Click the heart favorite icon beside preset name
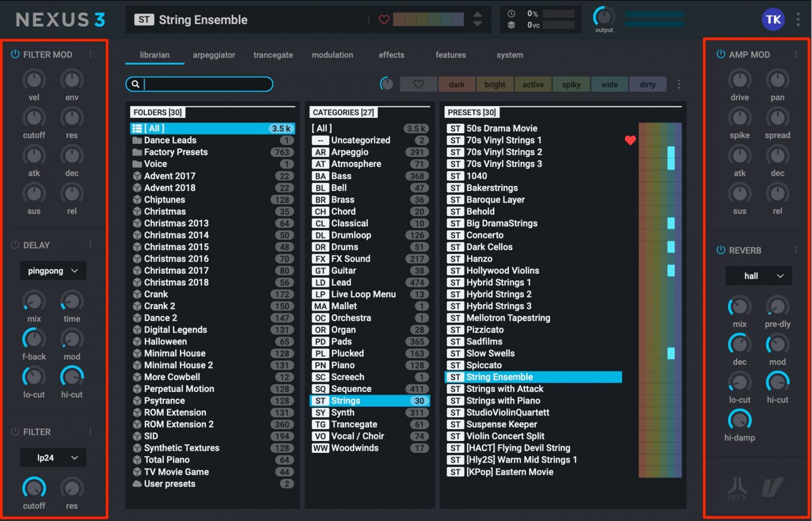Image resolution: width=812 pixels, height=521 pixels. pos(384,20)
